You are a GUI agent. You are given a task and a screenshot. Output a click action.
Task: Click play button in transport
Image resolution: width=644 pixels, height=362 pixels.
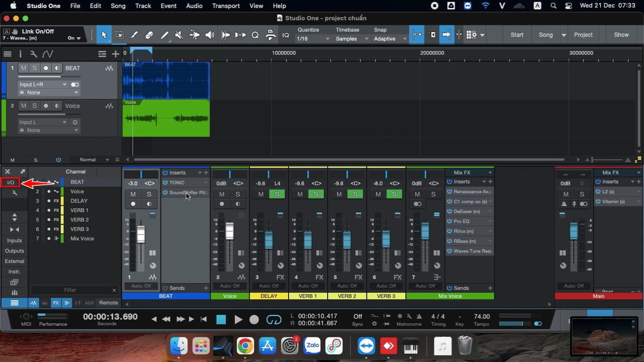pyautogui.click(x=238, y=320)
